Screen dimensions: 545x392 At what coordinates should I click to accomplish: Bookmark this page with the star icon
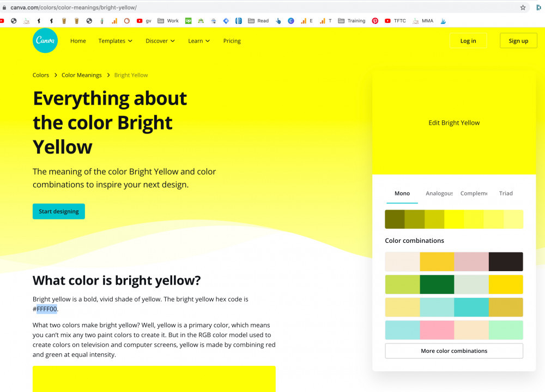point(523,7)
